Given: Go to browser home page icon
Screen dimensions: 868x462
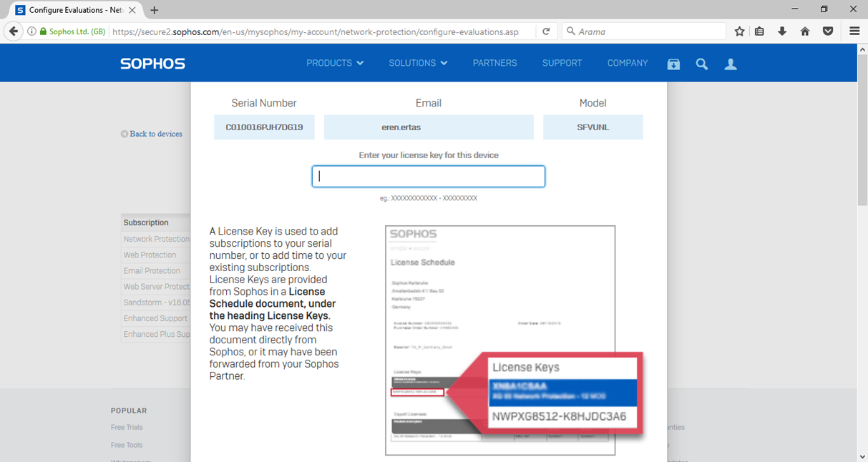Looking at the screenshot, I should [805, 31].
